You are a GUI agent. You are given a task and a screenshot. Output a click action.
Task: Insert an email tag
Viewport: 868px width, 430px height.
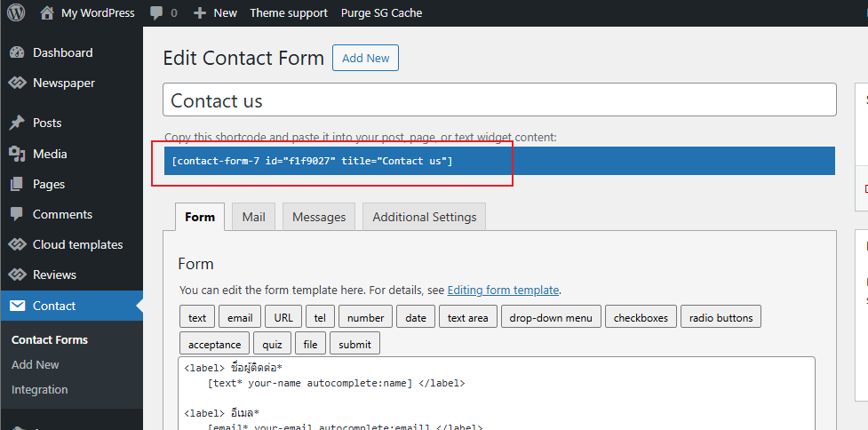pyautogui.click(x=240, y=318)
